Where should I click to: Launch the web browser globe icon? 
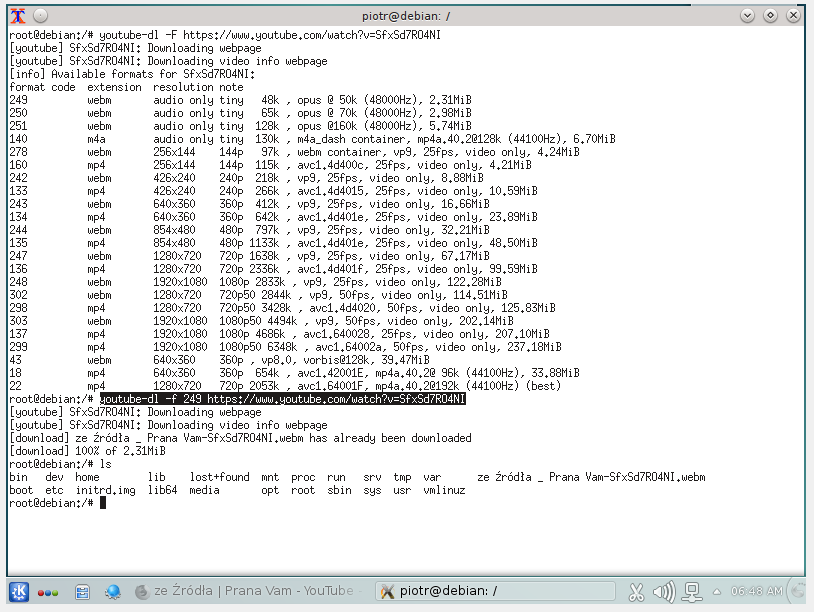(x=113, y=592)
